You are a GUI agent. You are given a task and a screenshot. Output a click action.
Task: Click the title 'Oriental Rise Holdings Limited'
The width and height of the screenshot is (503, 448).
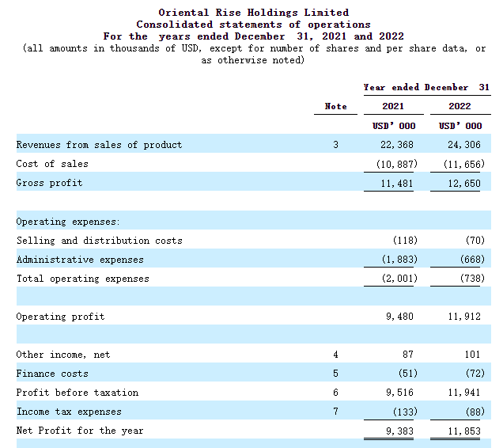[253, 13]
